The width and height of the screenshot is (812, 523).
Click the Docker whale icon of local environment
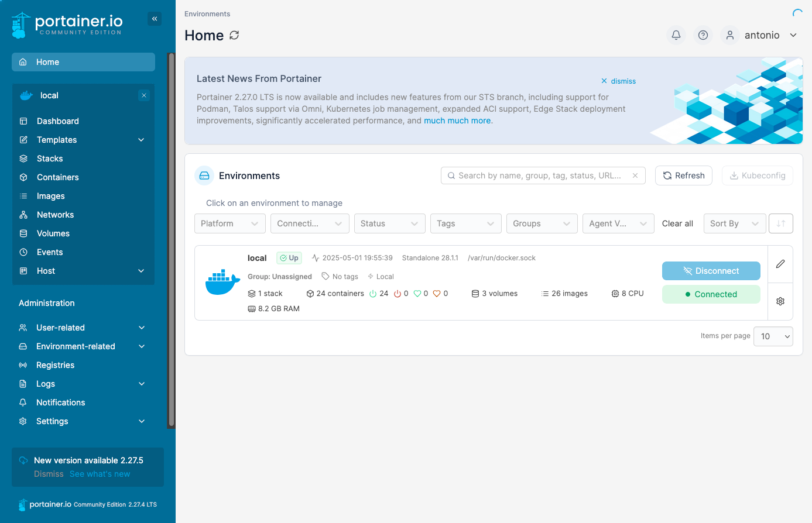click(x=222, y=282)
